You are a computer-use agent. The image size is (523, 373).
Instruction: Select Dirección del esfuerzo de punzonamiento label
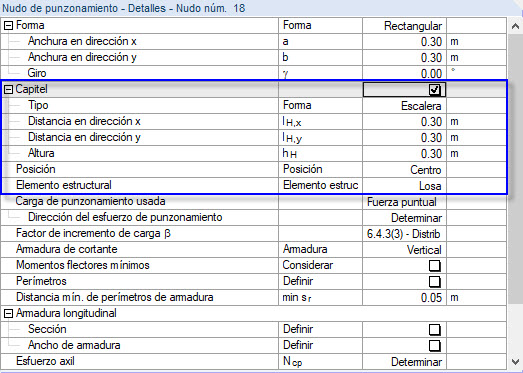point(125,217)
